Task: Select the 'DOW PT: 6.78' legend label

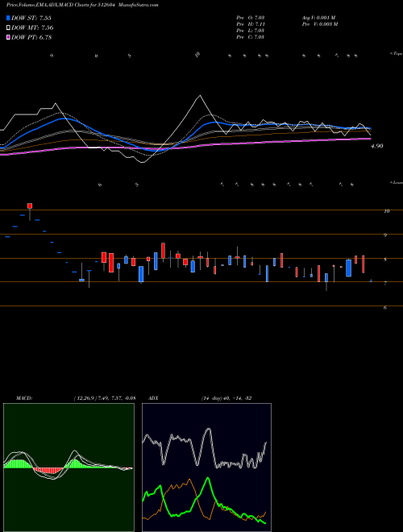Action: point(31,37)
